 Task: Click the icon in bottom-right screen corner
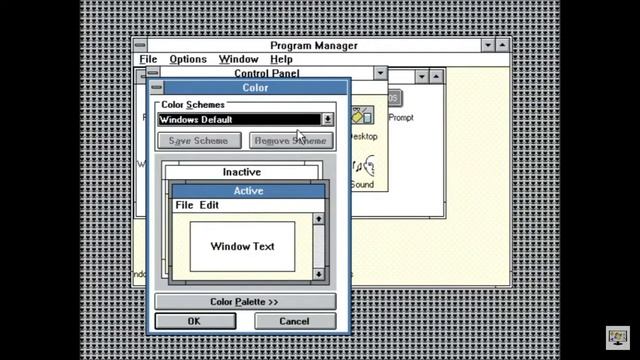point(618,338)
